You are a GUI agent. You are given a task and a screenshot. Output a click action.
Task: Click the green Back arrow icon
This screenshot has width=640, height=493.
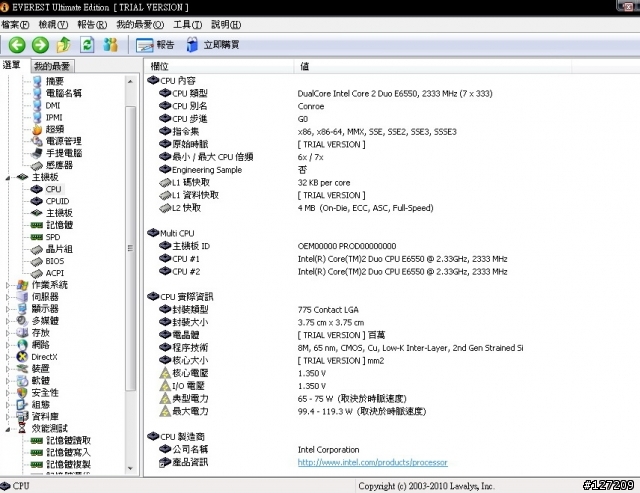click(x=17, y=44)
